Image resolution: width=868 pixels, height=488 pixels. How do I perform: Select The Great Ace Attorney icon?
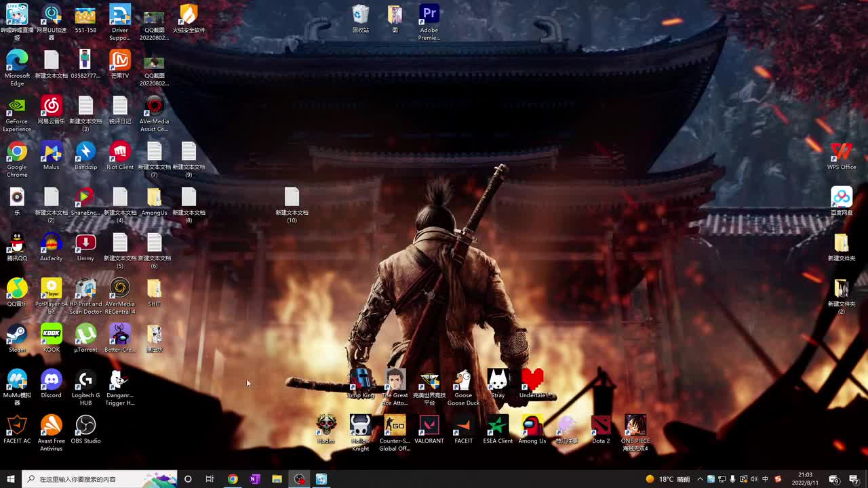(x=395, y=387)
